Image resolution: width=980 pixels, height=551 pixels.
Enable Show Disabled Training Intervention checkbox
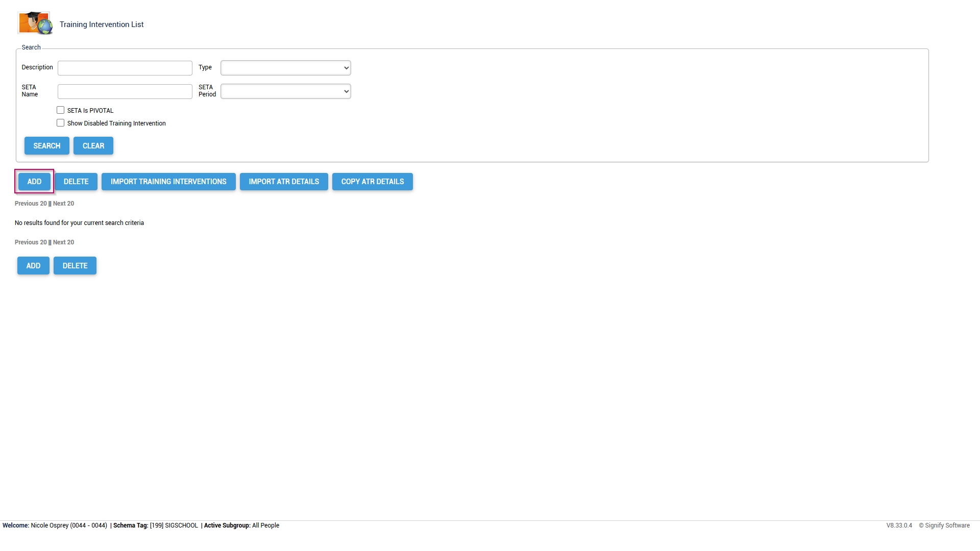click(x=60, y=123)
